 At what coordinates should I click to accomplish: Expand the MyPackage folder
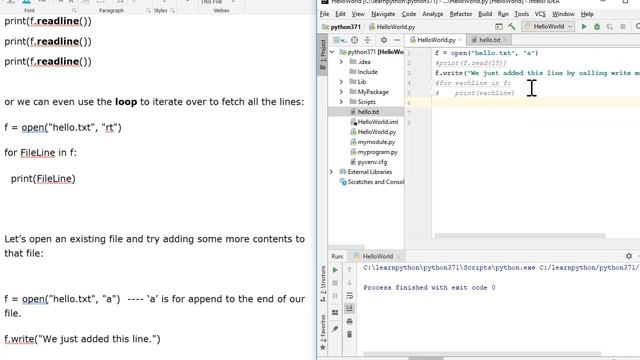click(341, 92)
